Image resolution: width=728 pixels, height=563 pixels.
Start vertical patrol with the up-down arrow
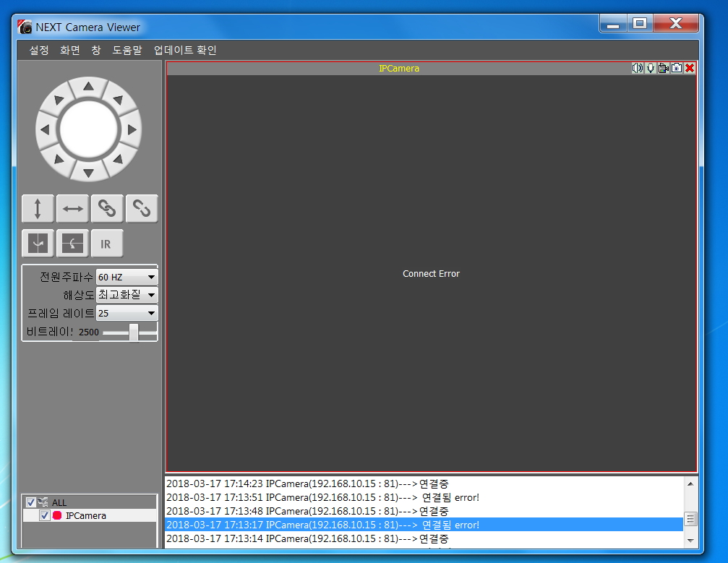tap(38, 209)
